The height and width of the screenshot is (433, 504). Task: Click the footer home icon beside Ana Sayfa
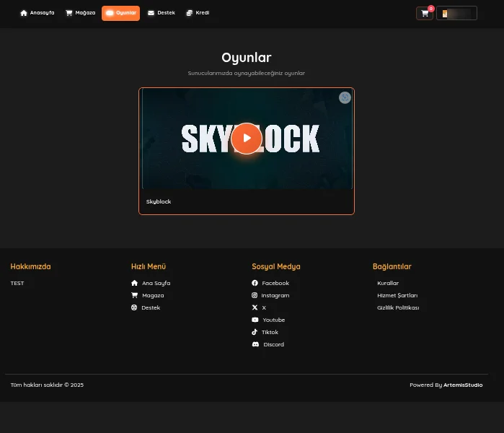tap(134, 283)
